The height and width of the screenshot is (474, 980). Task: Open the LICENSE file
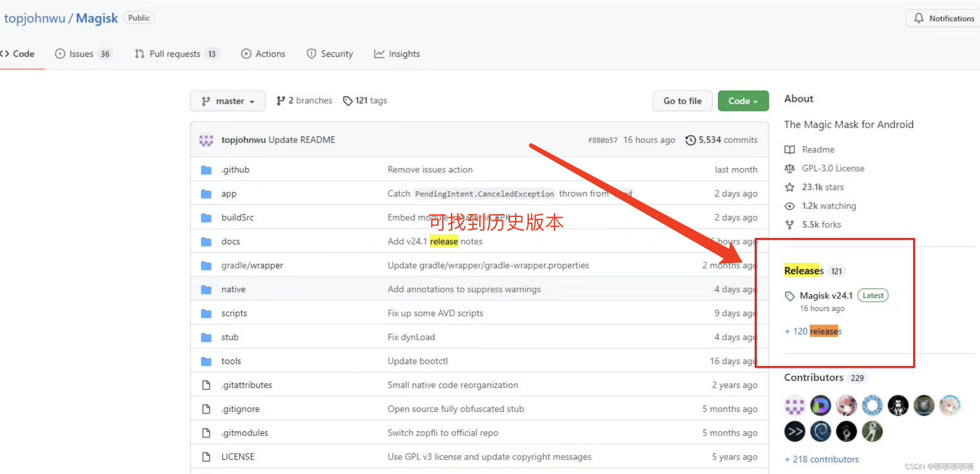238,457
